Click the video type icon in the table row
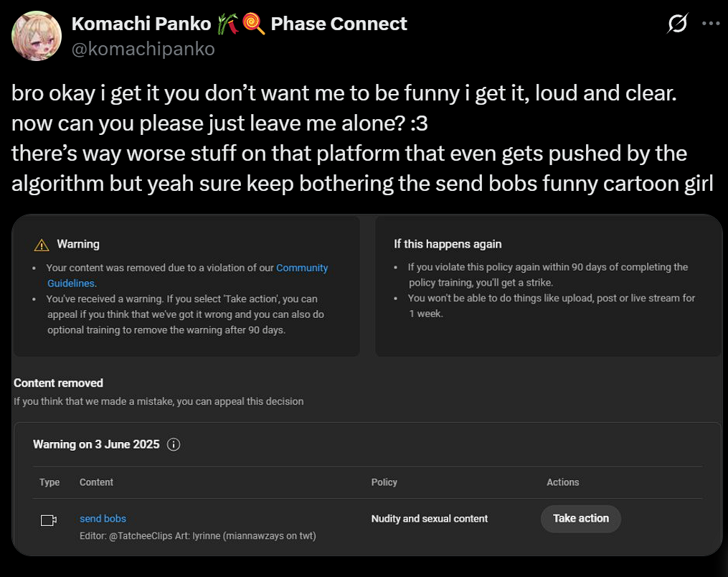 click(49, 520)
